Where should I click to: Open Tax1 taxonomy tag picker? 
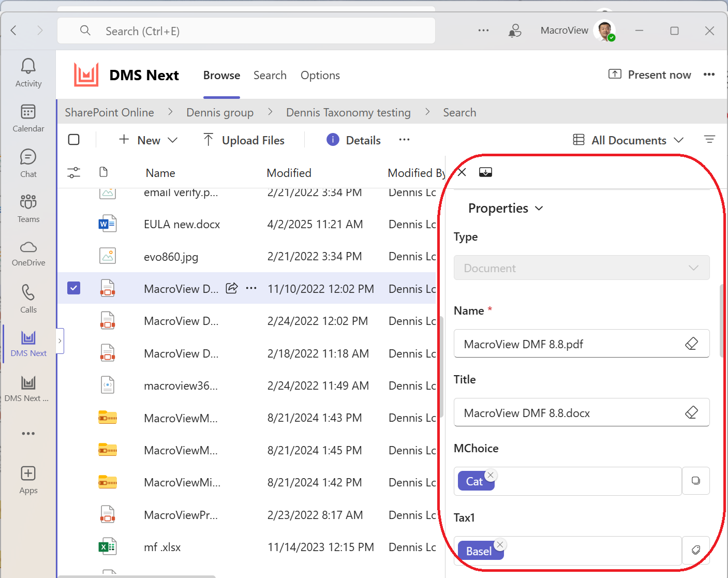coord(696,550)
